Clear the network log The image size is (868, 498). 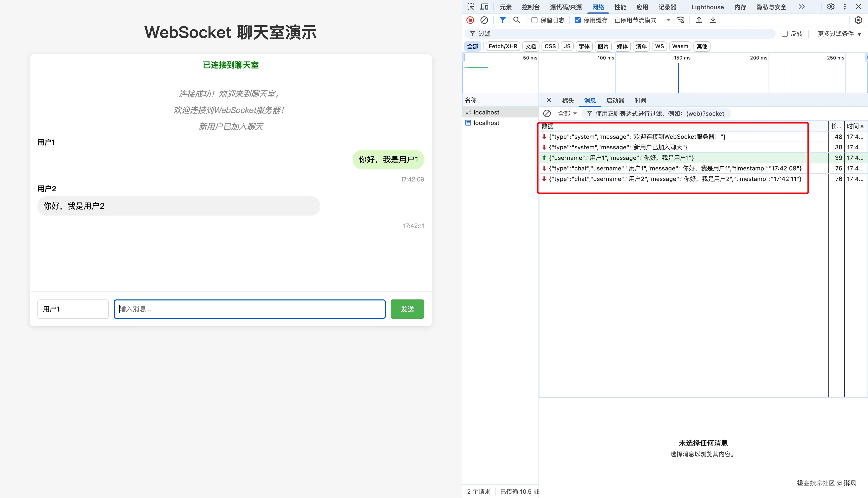point(484,20)
